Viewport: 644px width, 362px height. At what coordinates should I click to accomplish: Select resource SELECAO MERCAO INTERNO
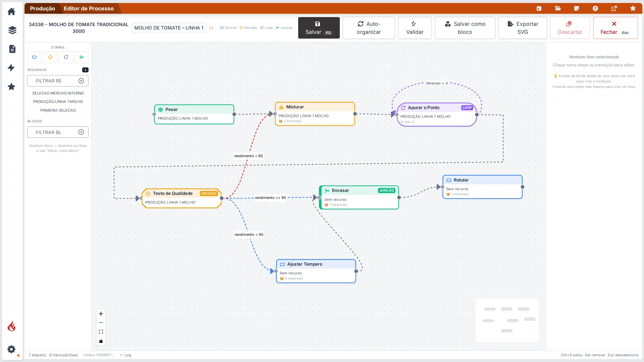click(58, 93)
